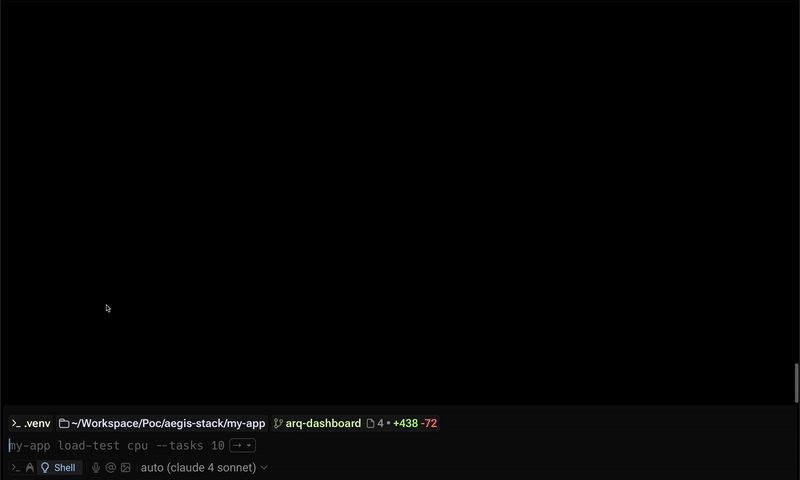Click the changed files document icon
This screenshot has width=800, height=480.
tap(370, 423)
